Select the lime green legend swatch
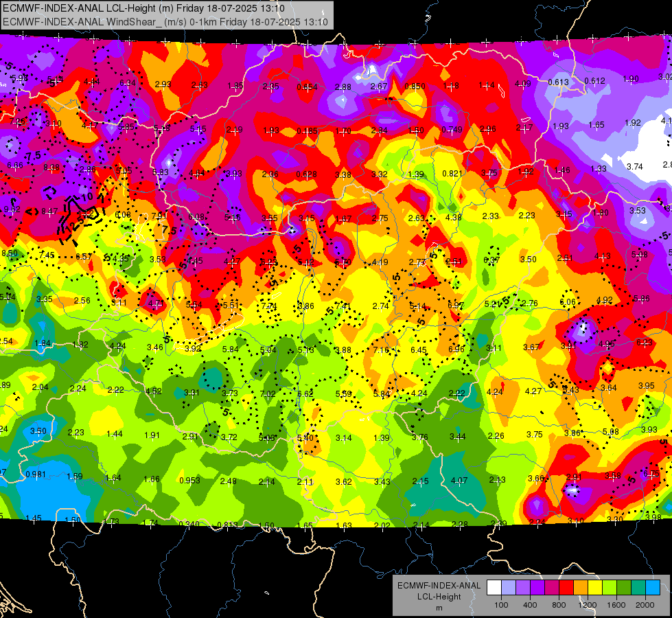 (610, 588)
